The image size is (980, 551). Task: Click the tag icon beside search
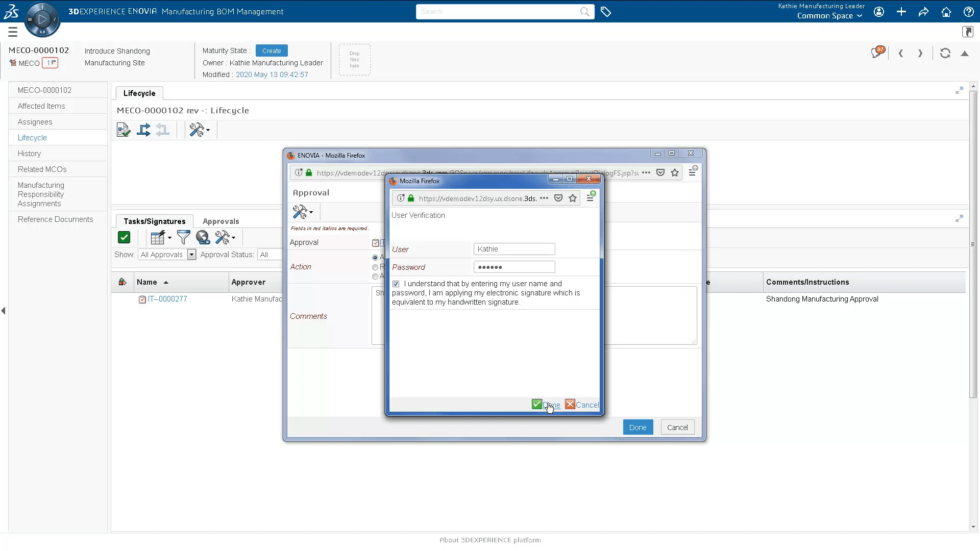(x=606, y=12)
